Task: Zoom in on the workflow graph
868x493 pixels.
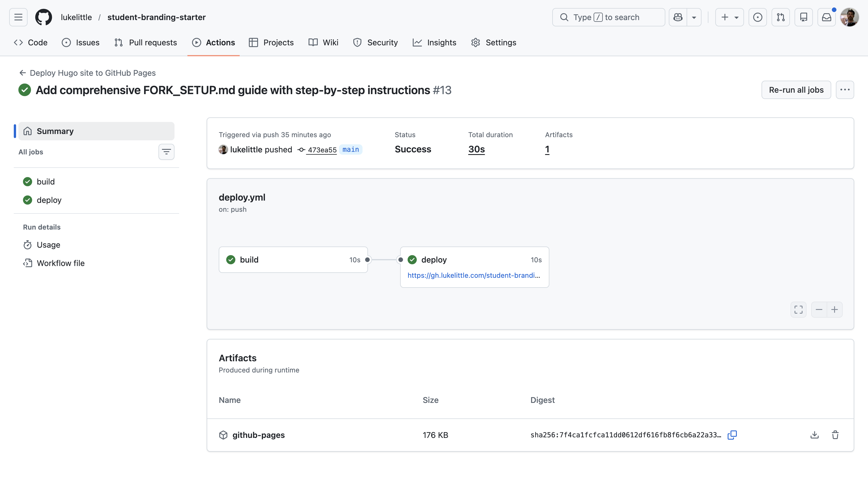Action: 835,309
